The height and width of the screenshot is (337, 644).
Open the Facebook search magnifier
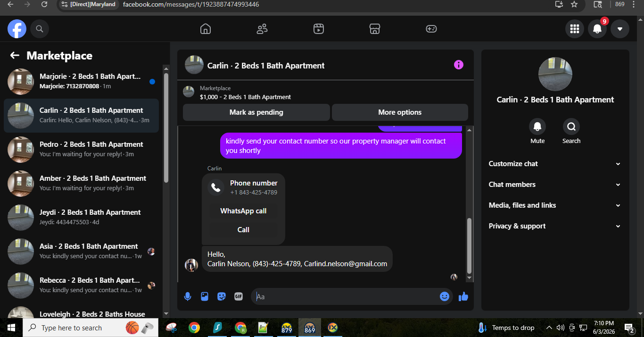click(40, 29)
